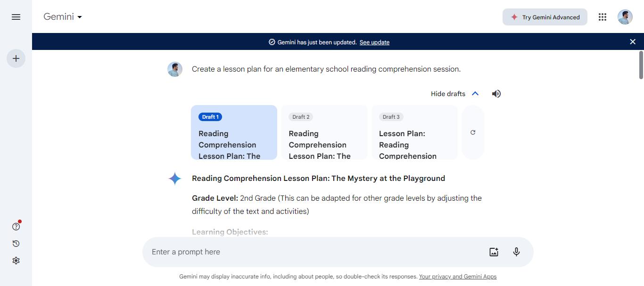
Task: Click the Try Gemini Advanced button
Action: click(x=545, y=17)
